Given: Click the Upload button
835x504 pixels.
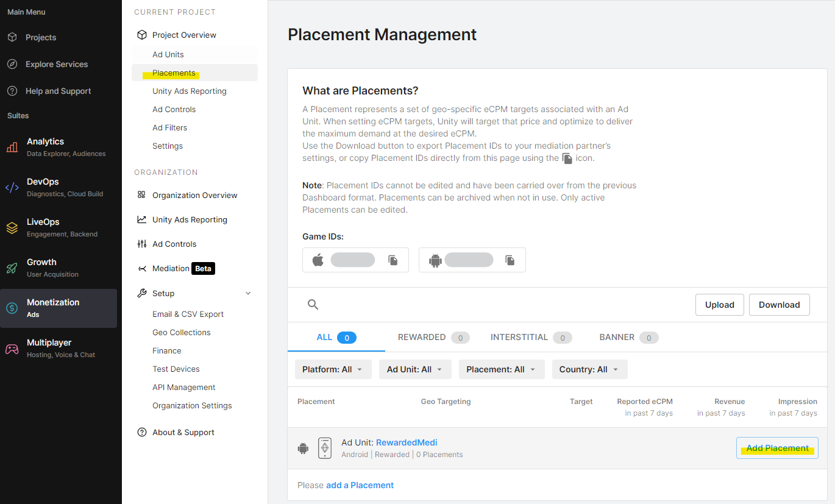Looking at the screenshot, I should tap(720, 305).
